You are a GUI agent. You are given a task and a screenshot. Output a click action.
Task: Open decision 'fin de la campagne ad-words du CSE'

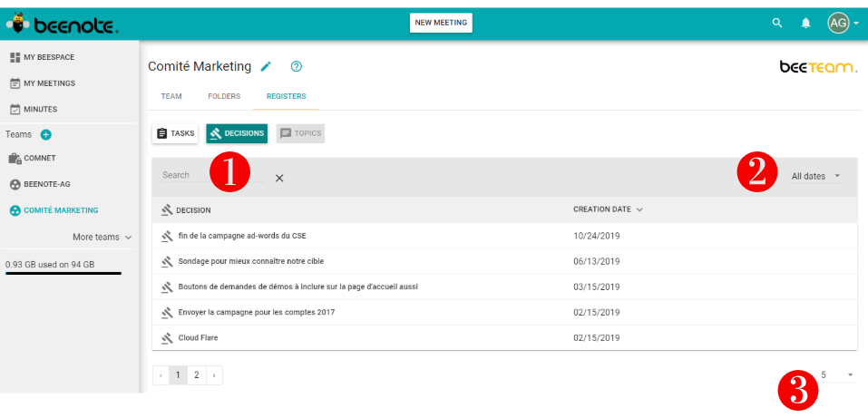tap(242, 236)
